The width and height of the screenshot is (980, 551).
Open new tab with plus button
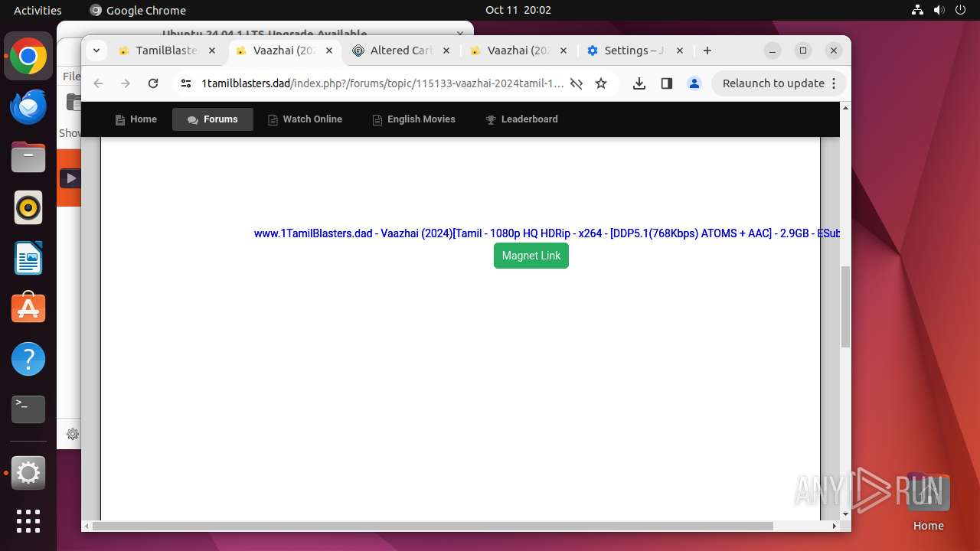tap(707, 51)
